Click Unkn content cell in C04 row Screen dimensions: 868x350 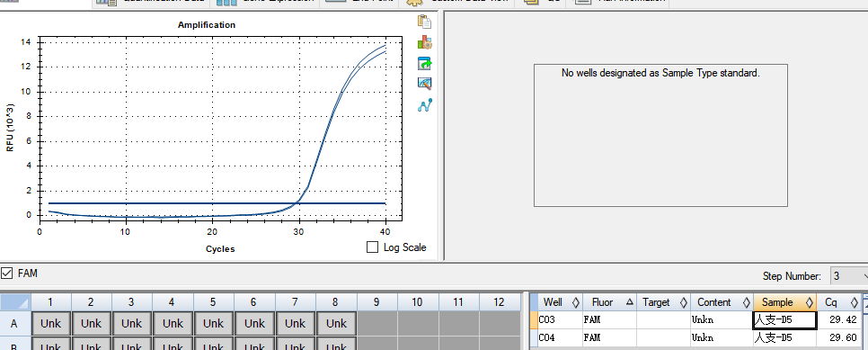pyautogui.click(x=722, y=337)
